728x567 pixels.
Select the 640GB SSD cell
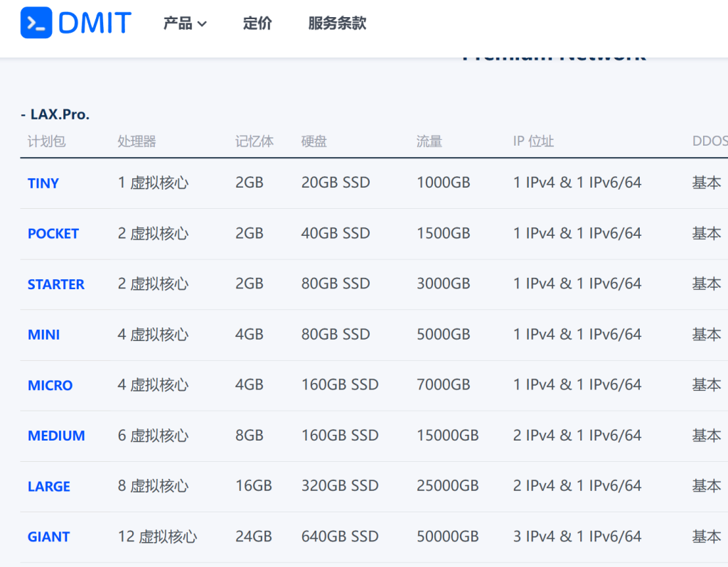pos(340,537)
